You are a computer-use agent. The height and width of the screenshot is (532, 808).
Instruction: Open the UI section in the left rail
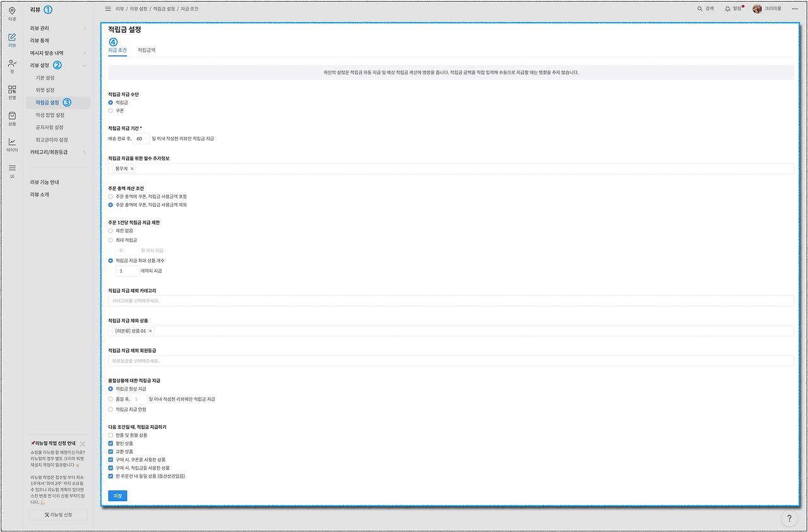pyautogui.click(x=12, y=170)
